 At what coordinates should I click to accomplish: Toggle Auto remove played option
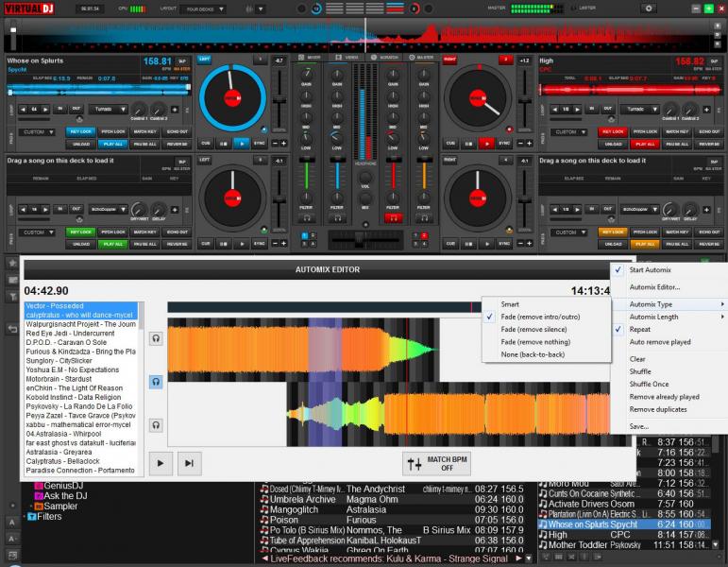pos(660,341)
